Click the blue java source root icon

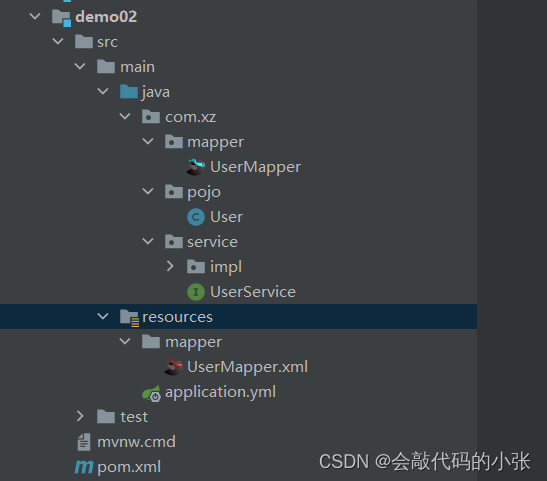(129, 91)
